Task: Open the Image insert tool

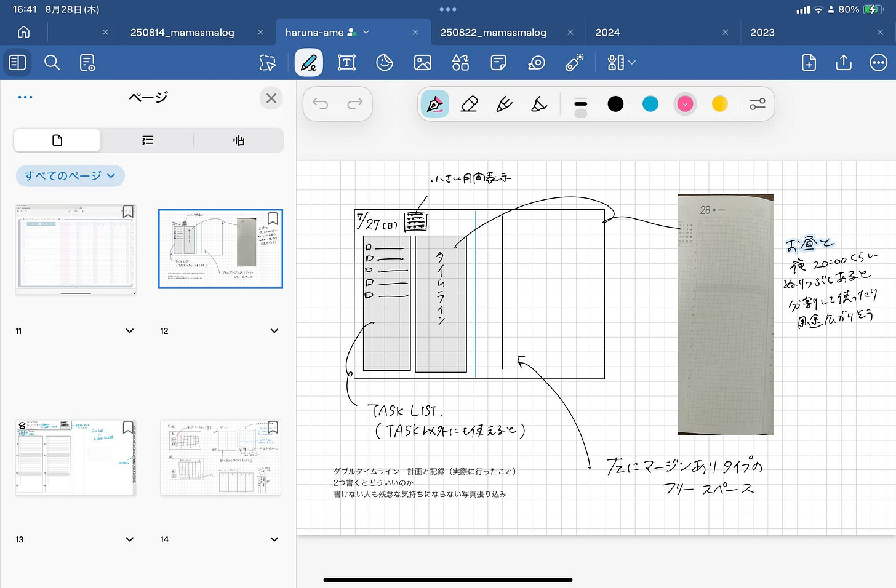Action: coord(423,63)
